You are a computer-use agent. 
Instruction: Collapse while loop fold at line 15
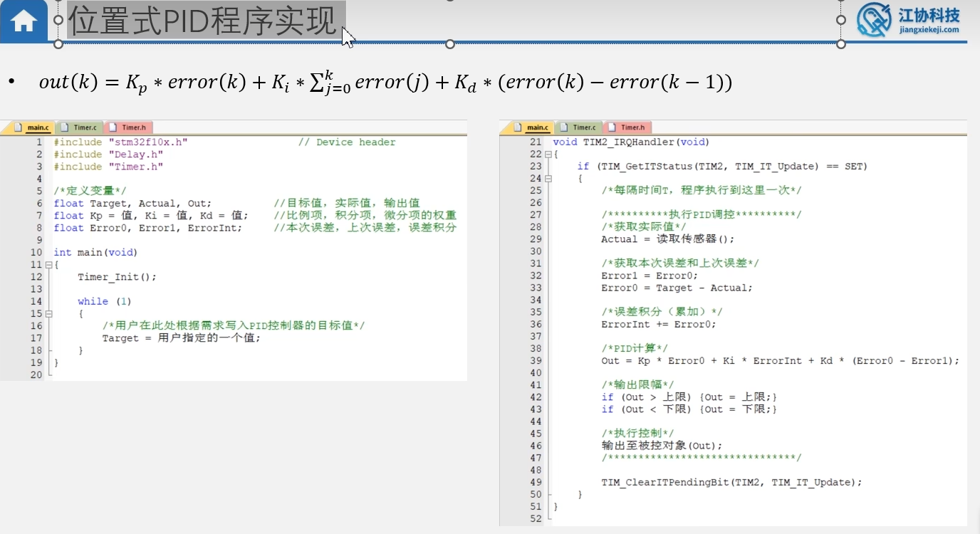coord(48,314)
